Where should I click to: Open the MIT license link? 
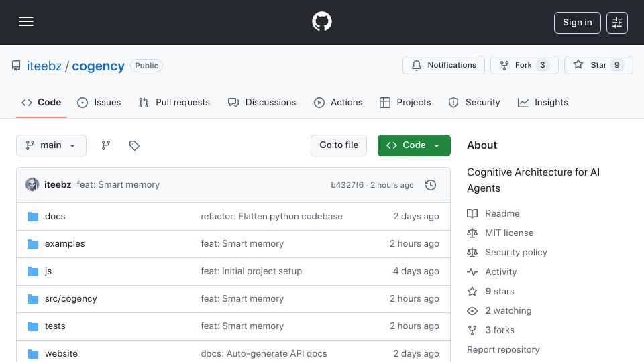(x=509, y=233)
